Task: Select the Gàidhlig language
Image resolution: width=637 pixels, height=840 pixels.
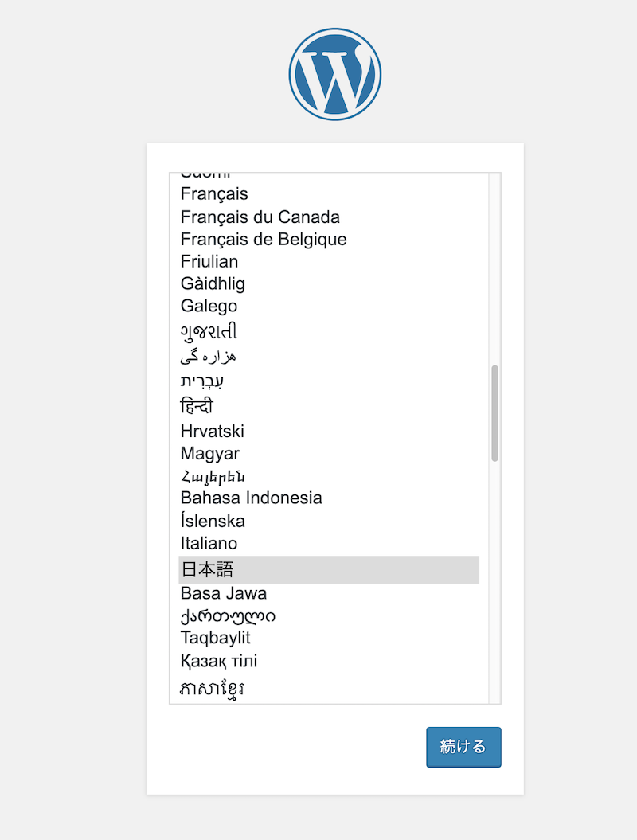Action: [x=213, y=284]
